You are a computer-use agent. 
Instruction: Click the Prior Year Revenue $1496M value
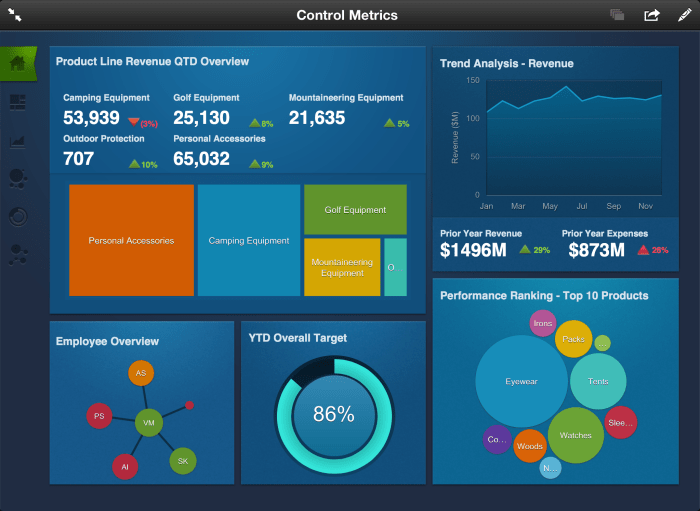(x=474, y=250)
